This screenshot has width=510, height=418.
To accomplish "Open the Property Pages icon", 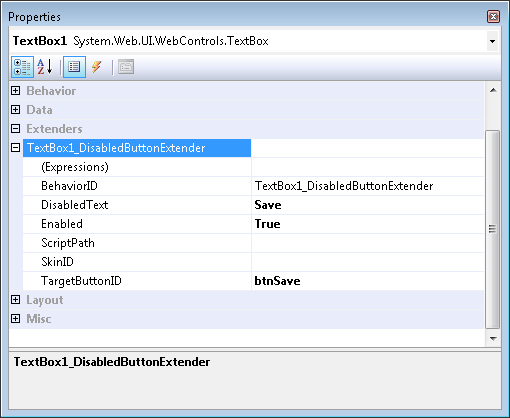I will (126, 67).
